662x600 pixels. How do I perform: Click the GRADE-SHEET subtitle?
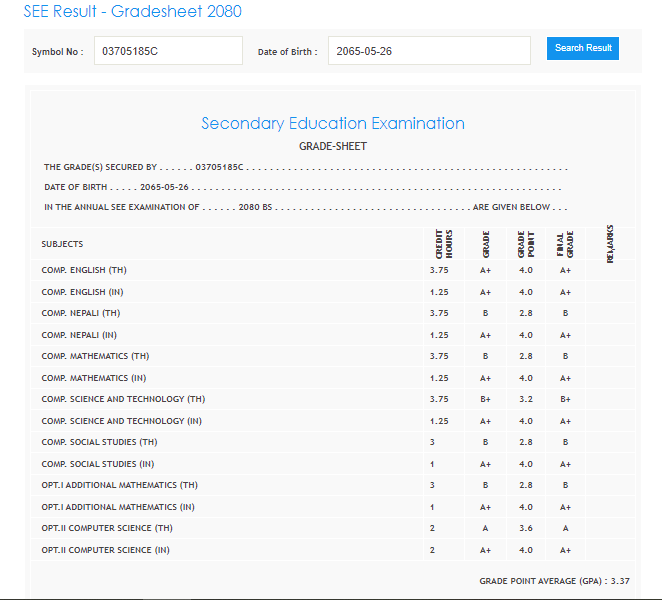(332, 146)
